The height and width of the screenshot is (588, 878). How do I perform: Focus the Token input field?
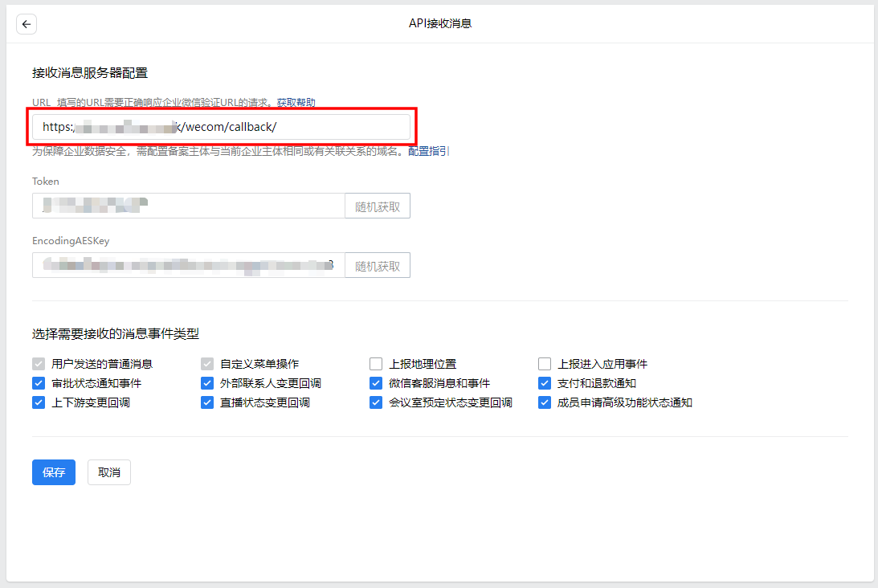click(189, 206)
